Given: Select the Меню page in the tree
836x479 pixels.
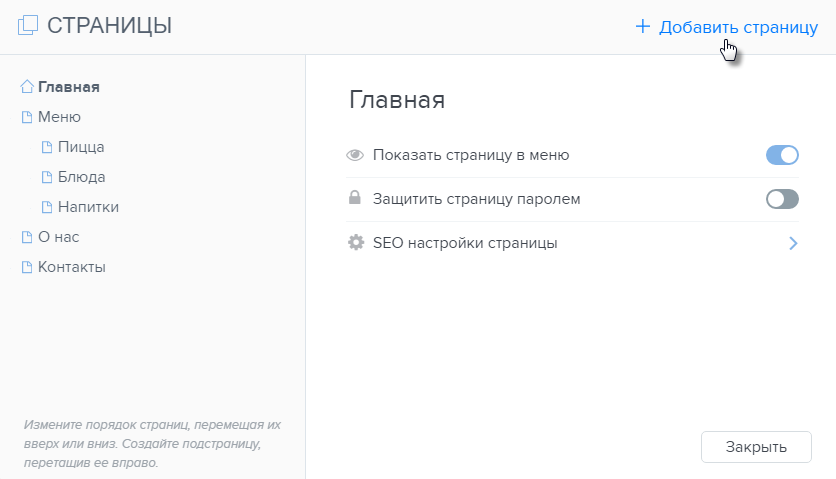Looking at the screenshot, I should (x=59, y=117).
